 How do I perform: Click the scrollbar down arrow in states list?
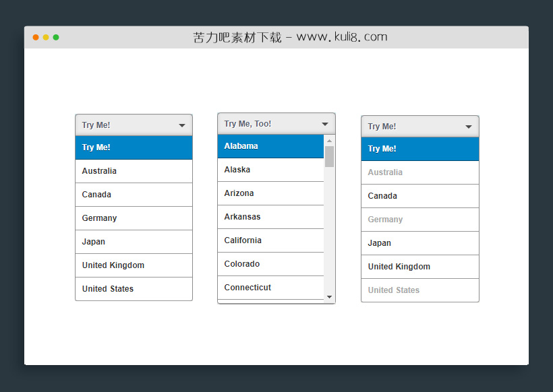pos(329,297)
